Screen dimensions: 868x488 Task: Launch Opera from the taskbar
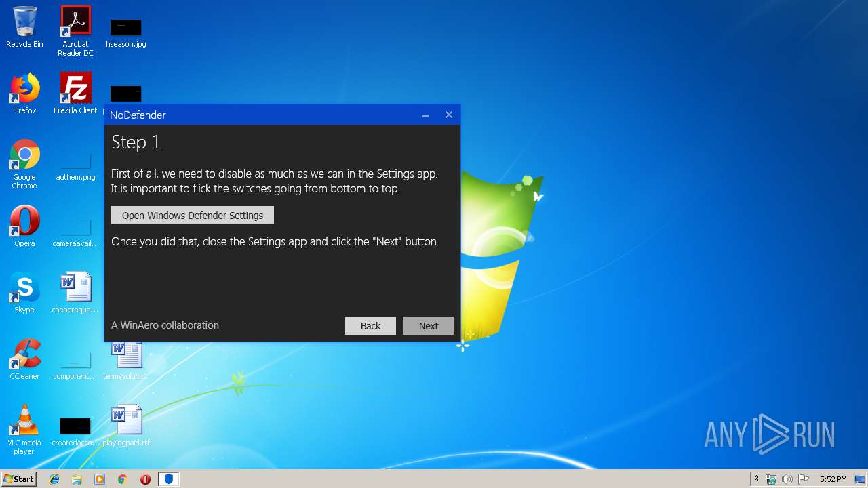point(145,479)
